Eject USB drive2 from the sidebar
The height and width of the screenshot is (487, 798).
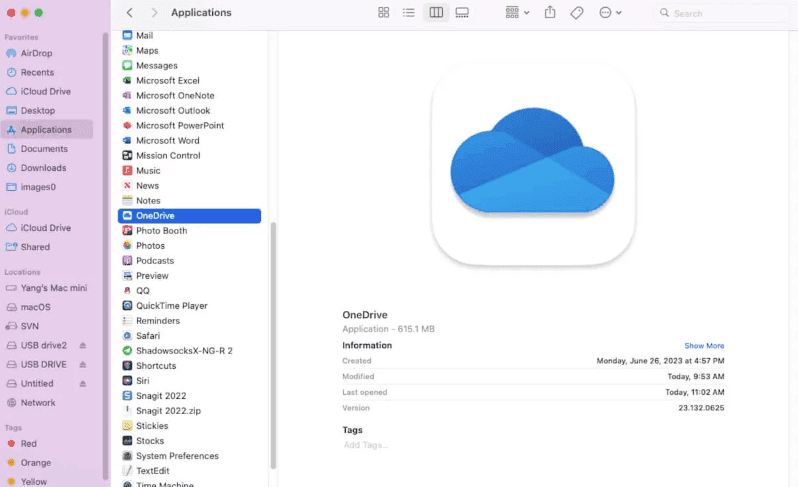click(83, 346)
